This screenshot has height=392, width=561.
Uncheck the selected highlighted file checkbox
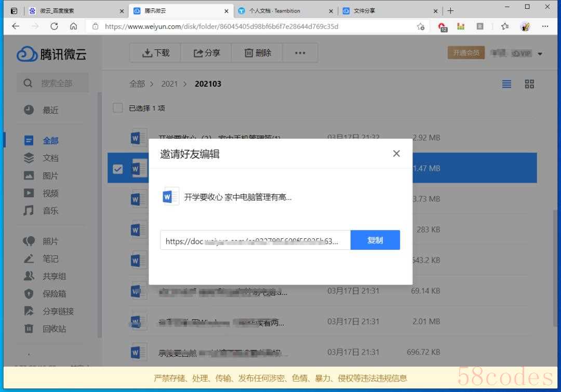(x=118, y=169)
